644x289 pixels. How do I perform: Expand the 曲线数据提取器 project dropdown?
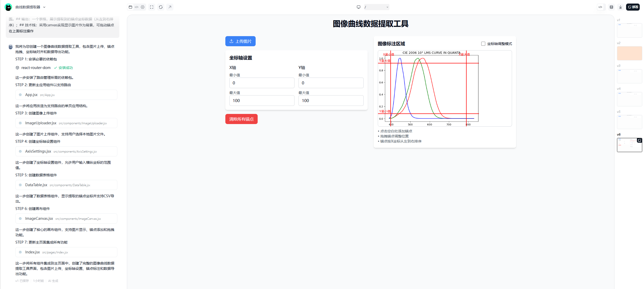coord(44,7)
